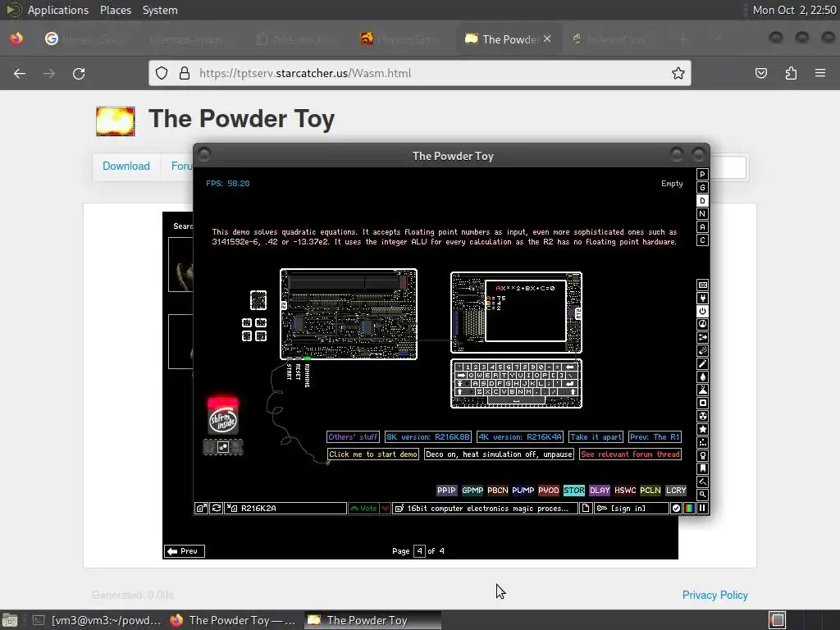This screenshot has width=840, height=630.
Task: Toggle the G quick option
Action: pos(702,188)
